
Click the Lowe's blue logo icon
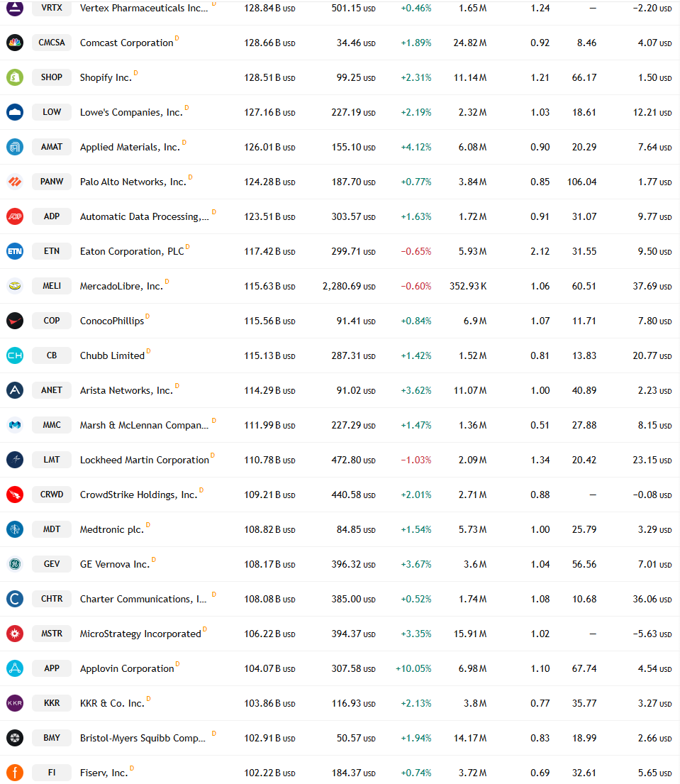click(x=15, y=112)
